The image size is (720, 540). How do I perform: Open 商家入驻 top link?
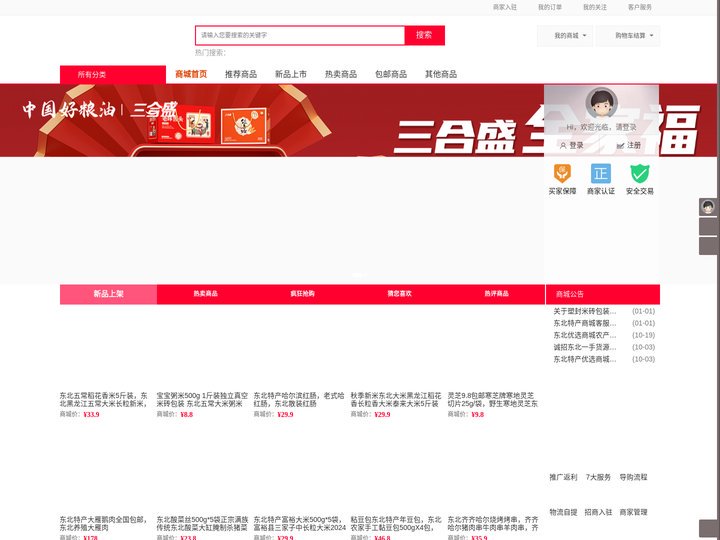pos(505,7)
